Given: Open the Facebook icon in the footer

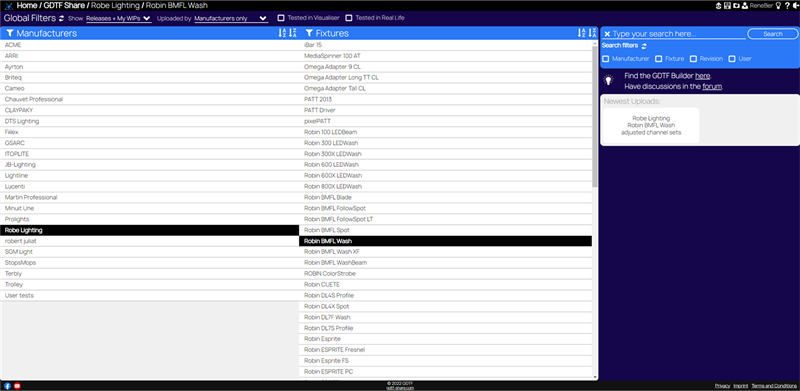Looking at the screenshot, I should point(8,386).
